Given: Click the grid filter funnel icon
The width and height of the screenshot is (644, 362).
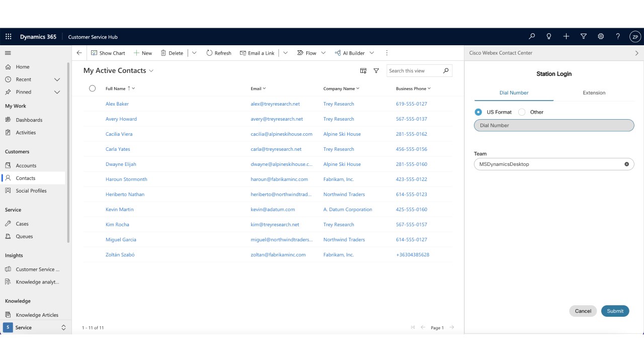Looking at the screenshot, I should [x=376, y=71].
